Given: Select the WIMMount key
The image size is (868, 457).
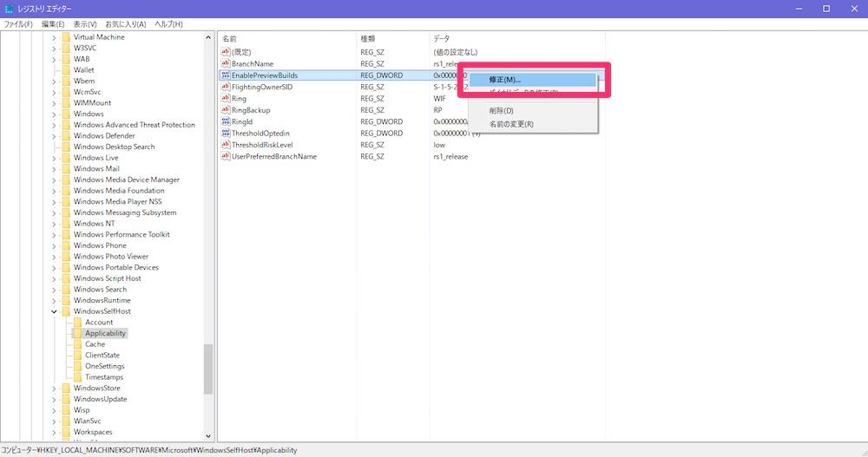Looking at the screenshot, I should 92,103.
